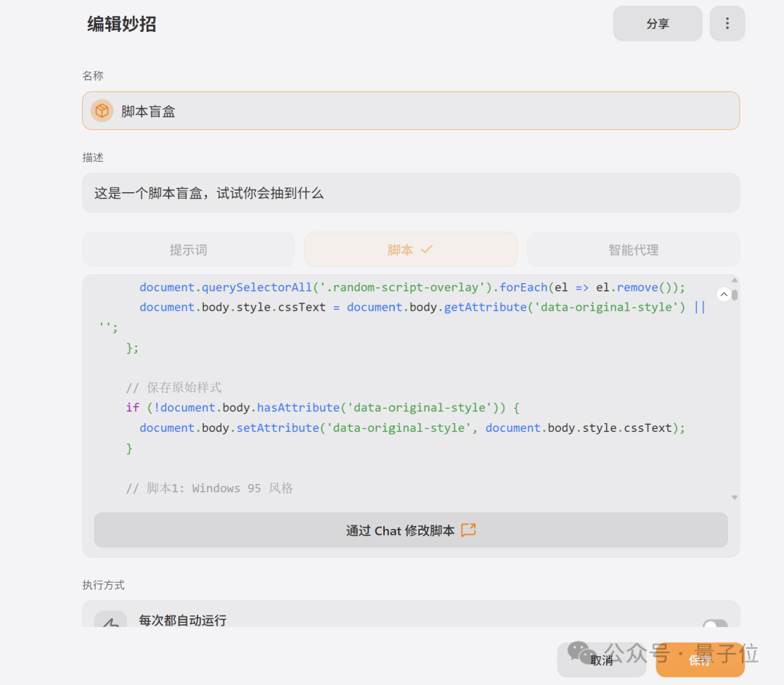Save the skill with the 保存 button
This screenshot has height=685, width=784.
tap(700, 660)
